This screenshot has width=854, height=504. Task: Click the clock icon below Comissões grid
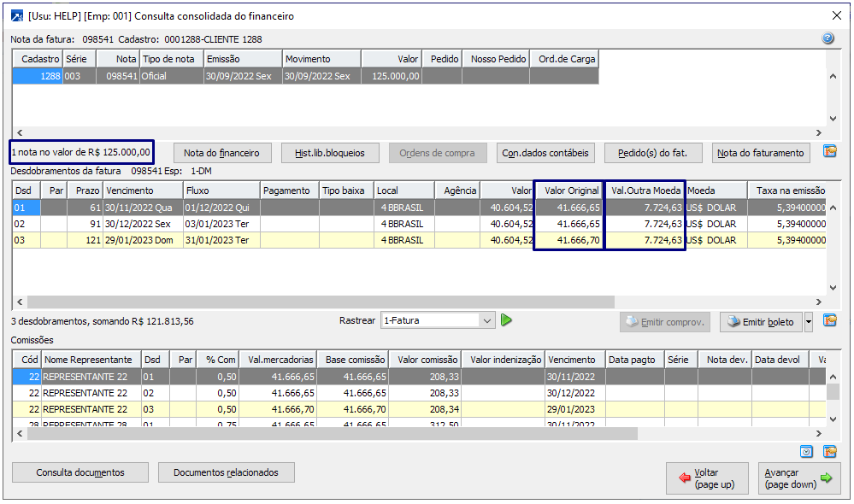[806, 451]
